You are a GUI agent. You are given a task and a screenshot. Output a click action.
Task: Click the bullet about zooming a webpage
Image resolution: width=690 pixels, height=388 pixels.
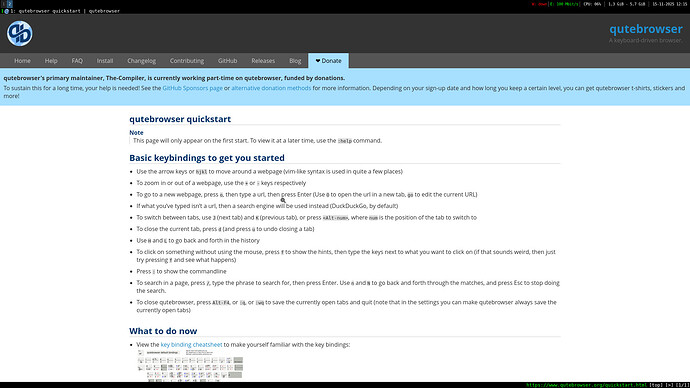point(221,183)
